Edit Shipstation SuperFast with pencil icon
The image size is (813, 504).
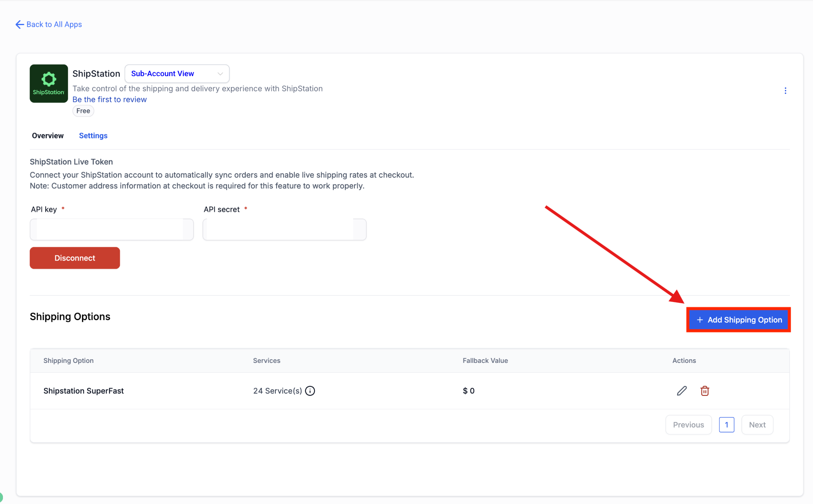point(682,391)
